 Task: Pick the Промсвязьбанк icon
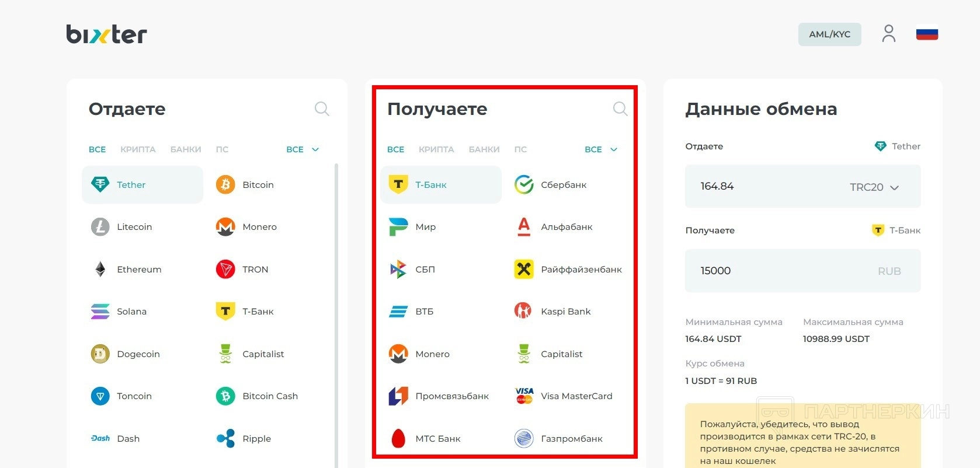coord(398,396)
